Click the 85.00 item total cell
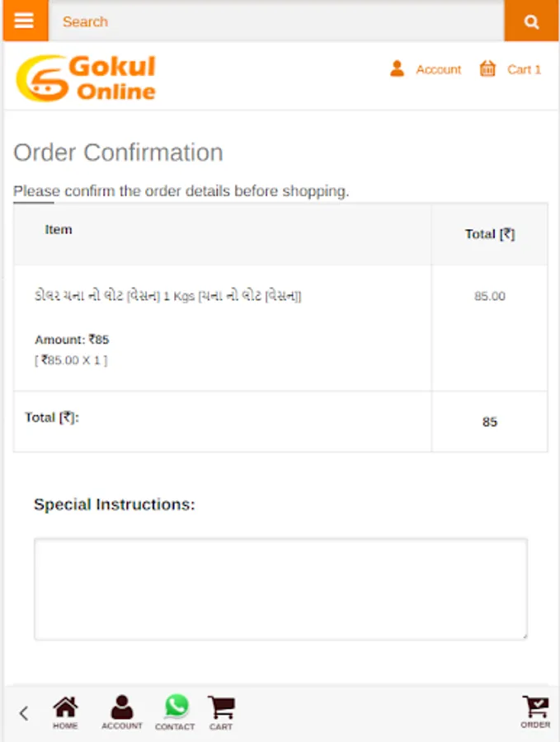Image resolution: width=560 pixels, height=742 pixels. coord(489,296)
